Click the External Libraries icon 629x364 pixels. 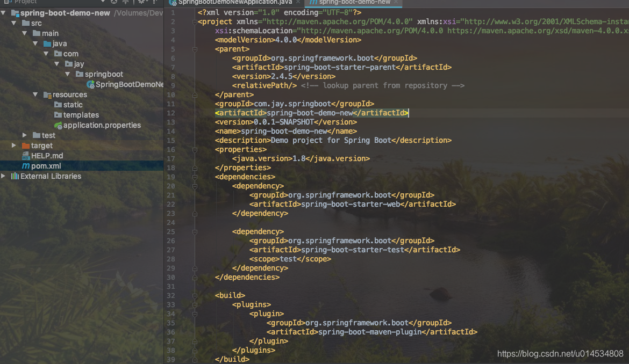pos(15,176)
